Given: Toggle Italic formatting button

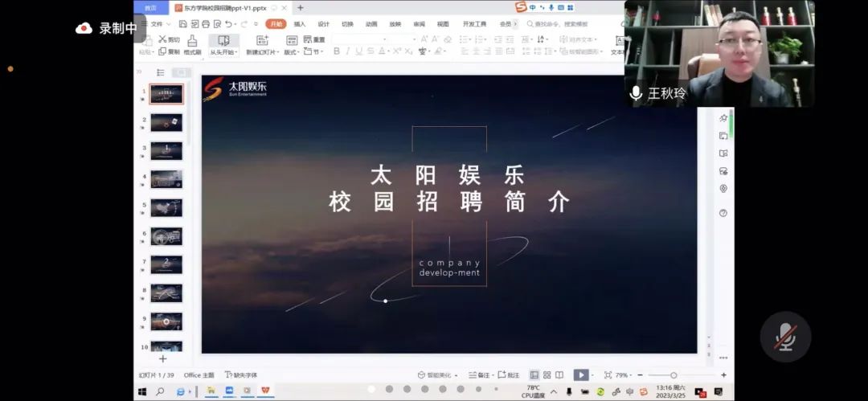Looking at the screenshot, I should [x=348, y=51].
